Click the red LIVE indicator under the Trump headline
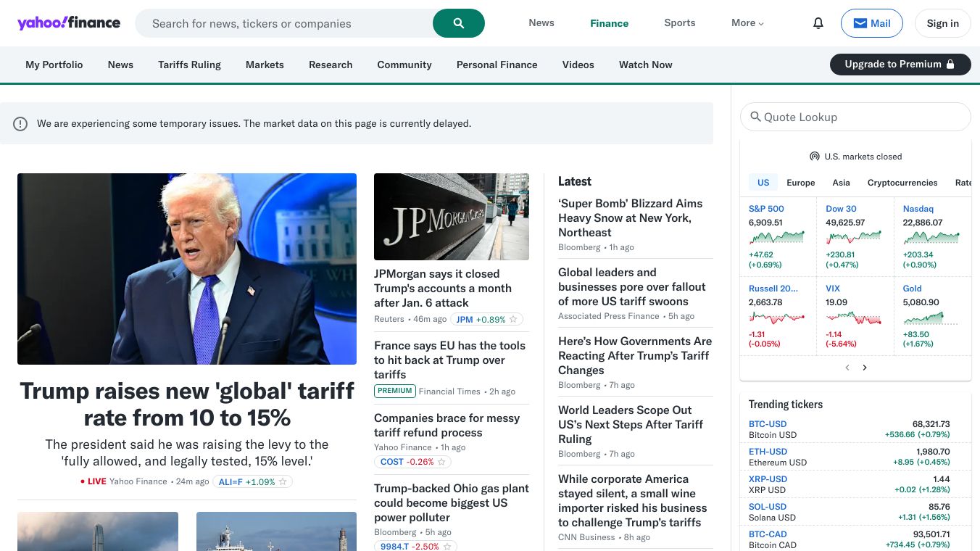980x551 pixels. click(x=94, y=481)
